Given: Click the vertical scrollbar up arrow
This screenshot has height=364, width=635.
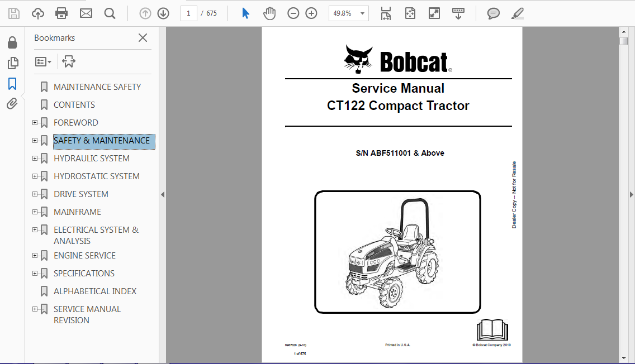Looking at the screenshot, I should pos(623,32).
